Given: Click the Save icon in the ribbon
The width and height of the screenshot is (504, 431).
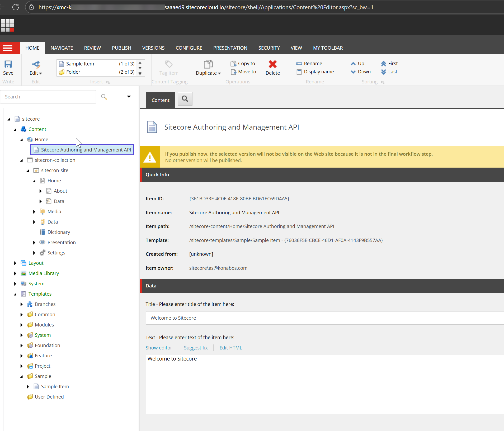Looking at the screenshot, I should tap(8, 64).
